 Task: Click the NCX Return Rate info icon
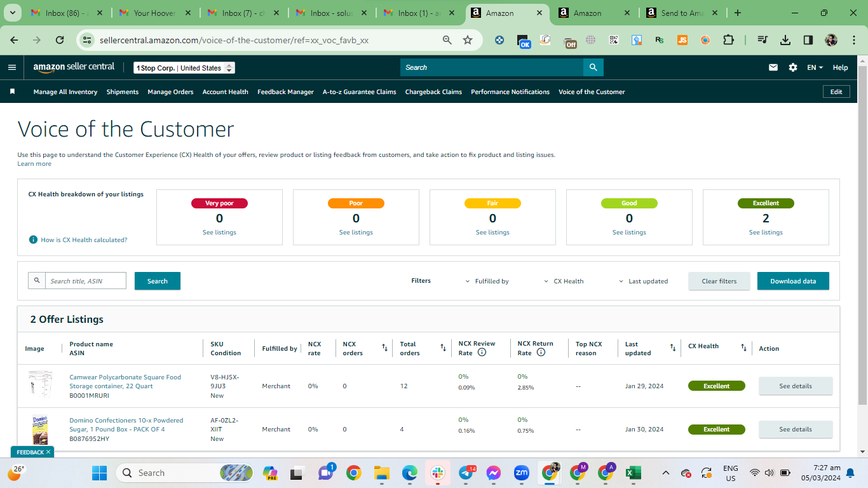coord(541,352)
